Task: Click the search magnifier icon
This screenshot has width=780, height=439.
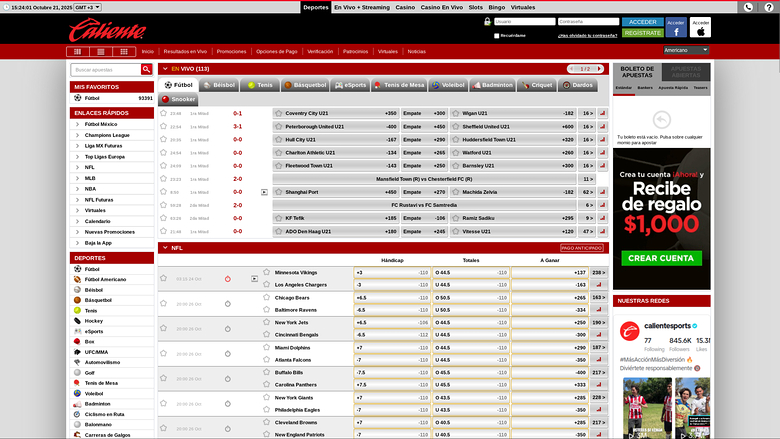Action: click(x=144, y=70)
